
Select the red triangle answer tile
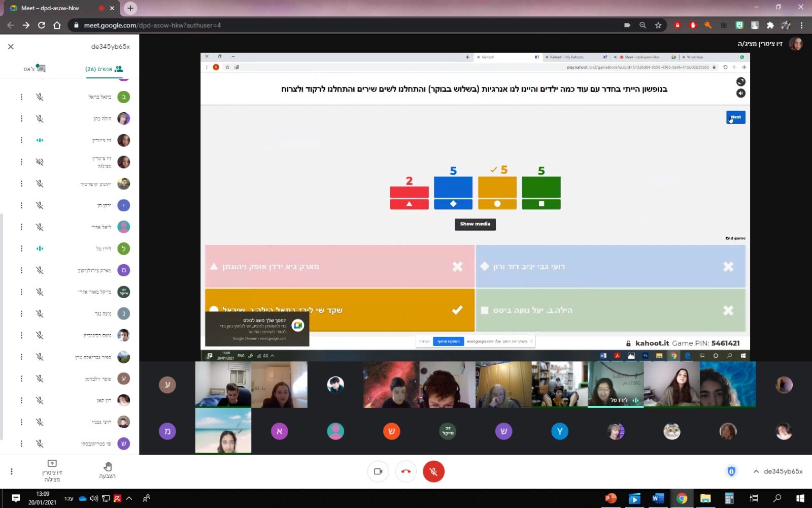tap(340, 266)
